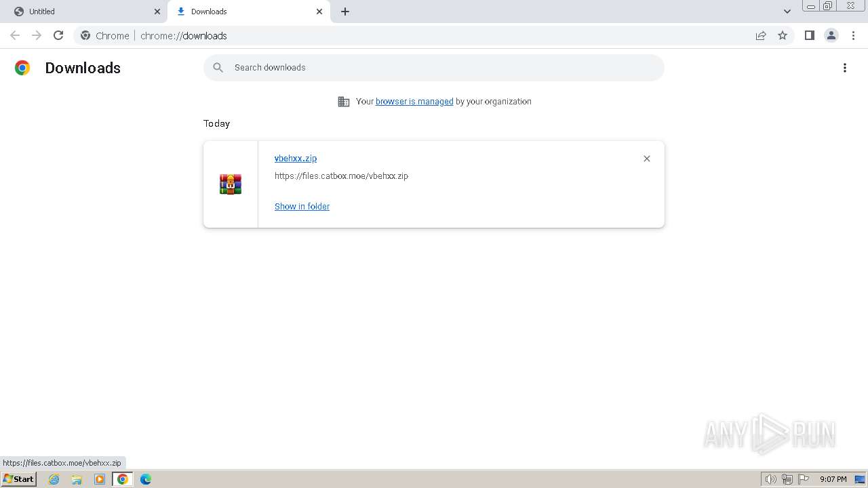Click inside Search downloads field

tap(434, 68)
